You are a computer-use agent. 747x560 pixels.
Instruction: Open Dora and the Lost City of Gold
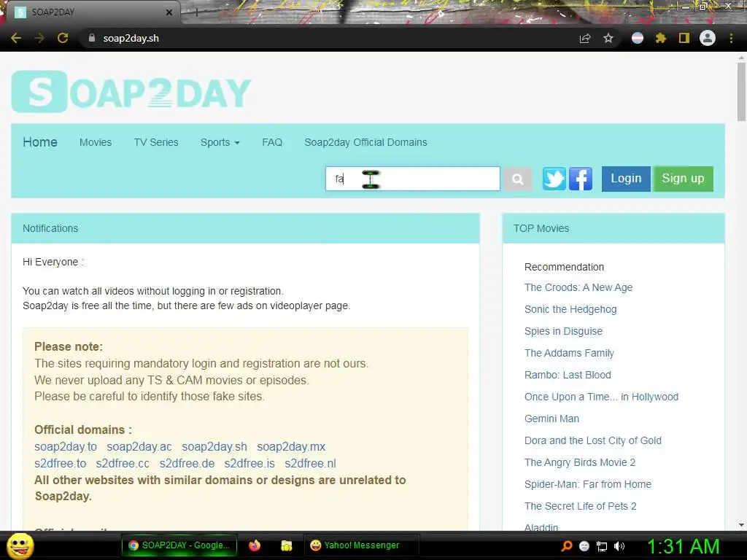tap(592, 441)
